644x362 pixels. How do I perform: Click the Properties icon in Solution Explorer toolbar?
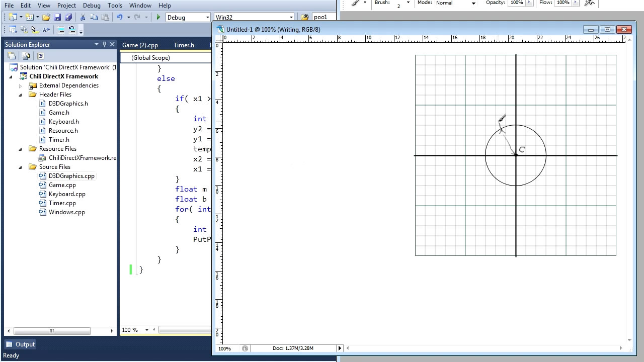[x=12, y=56]
